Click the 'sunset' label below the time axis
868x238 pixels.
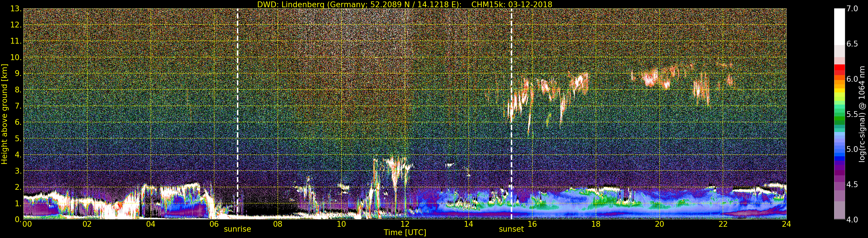tap(511, 229)
